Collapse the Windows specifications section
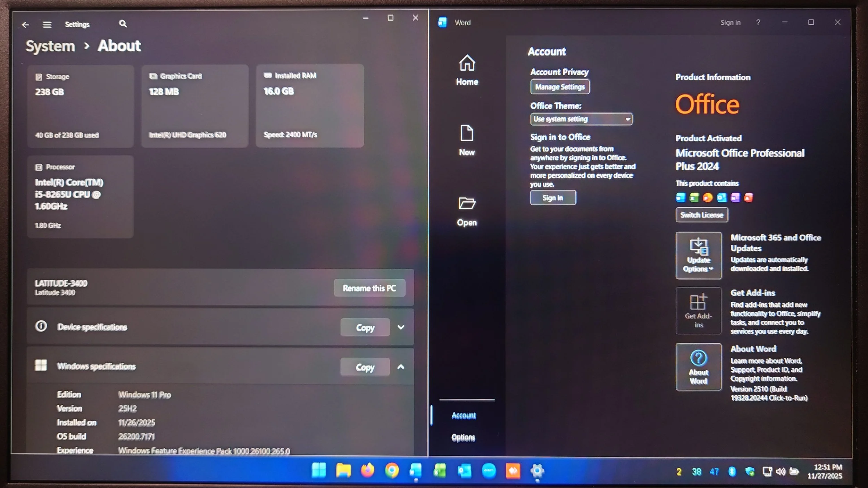Screen dimensions: 868x488 pos(401,367)
